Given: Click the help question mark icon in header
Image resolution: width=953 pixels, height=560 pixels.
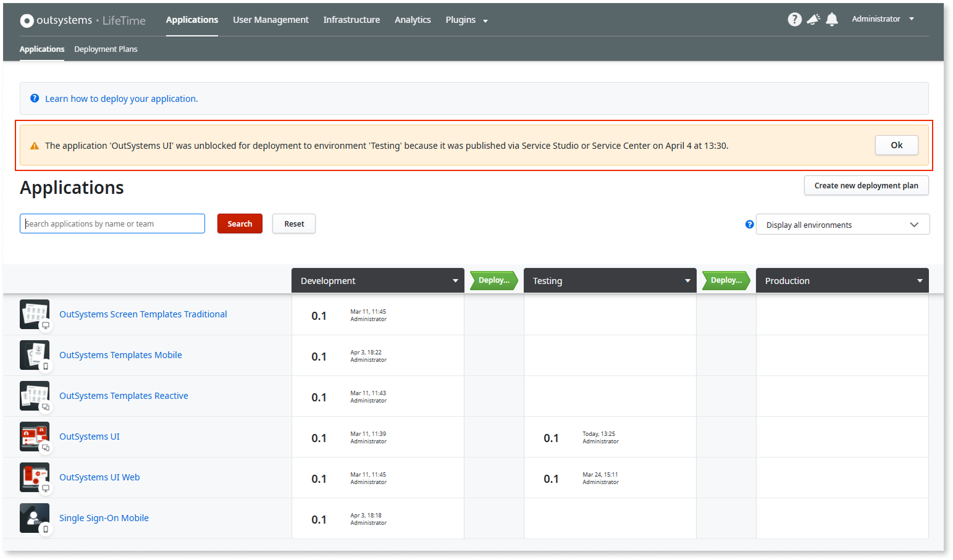Looking at the screenshot, I should point(794,20).
